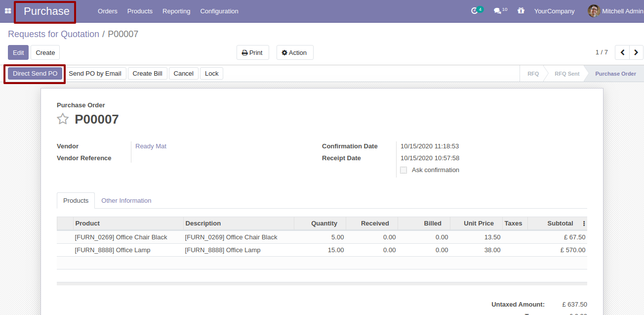Click the Cancel button

tap(184, 74)
